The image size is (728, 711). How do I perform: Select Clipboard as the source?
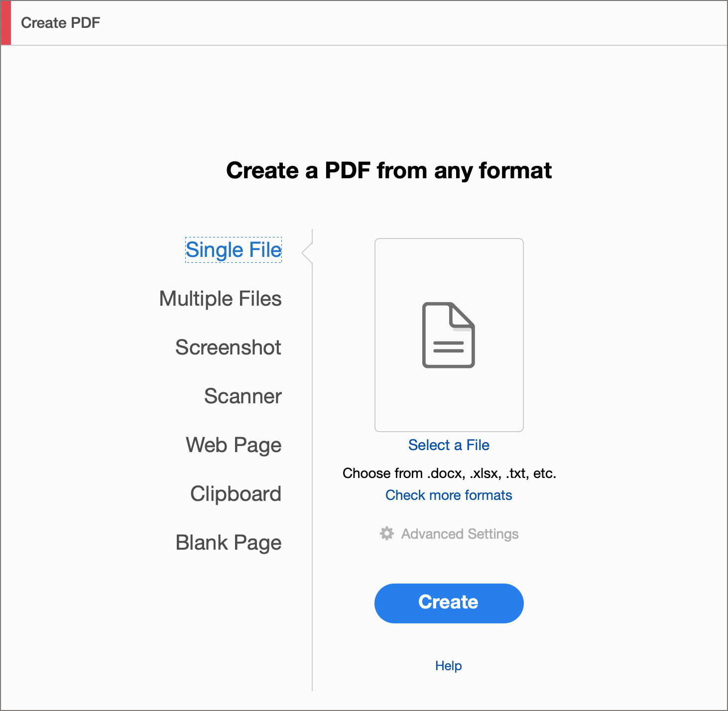coord(236,494)
